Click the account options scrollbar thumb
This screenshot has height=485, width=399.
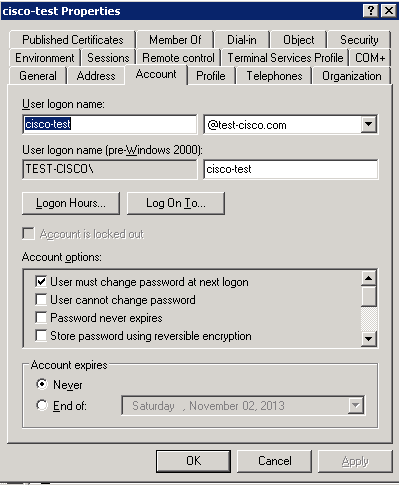[x=369, y=296]
